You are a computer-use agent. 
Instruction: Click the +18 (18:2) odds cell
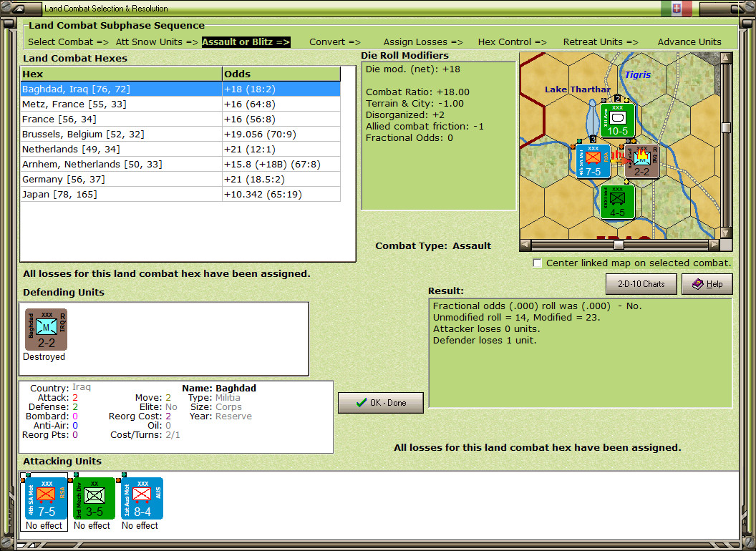point(281,89)
